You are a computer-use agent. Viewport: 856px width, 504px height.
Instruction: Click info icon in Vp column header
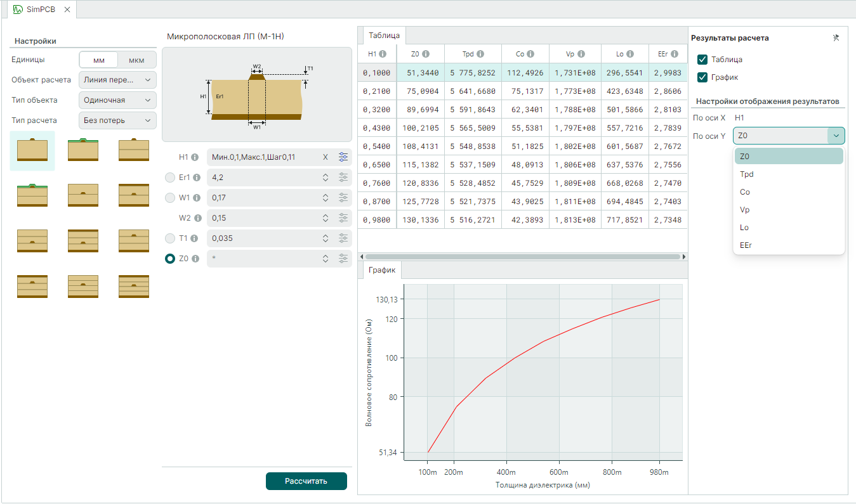tap(581, 54)
